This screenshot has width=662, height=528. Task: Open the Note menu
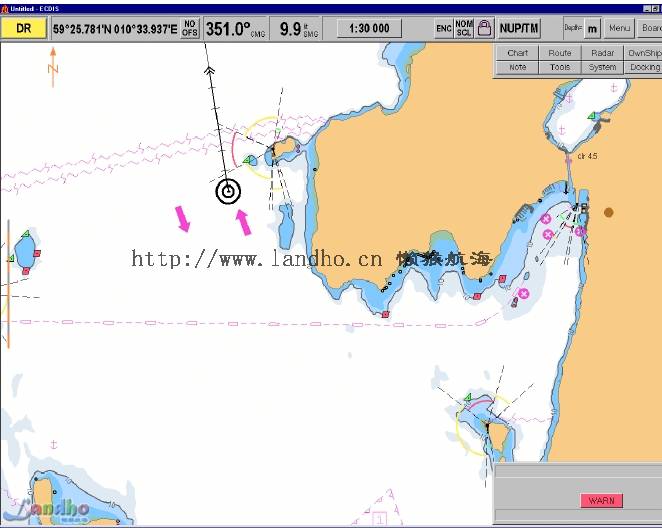517,67
